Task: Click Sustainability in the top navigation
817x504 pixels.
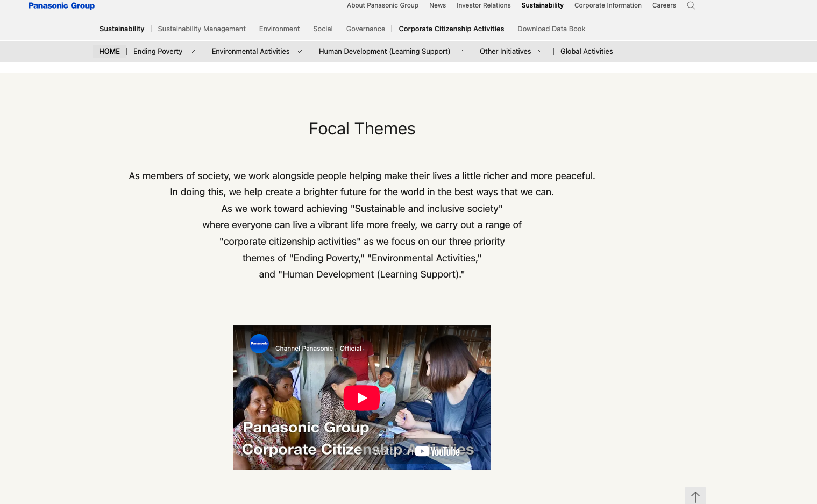Action: [542, 5]
